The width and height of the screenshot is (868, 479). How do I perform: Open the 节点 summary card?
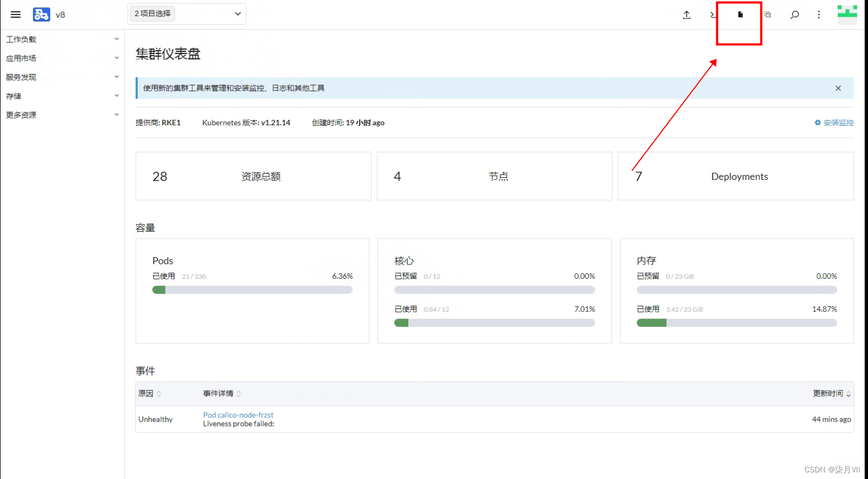tap(494, 176)
